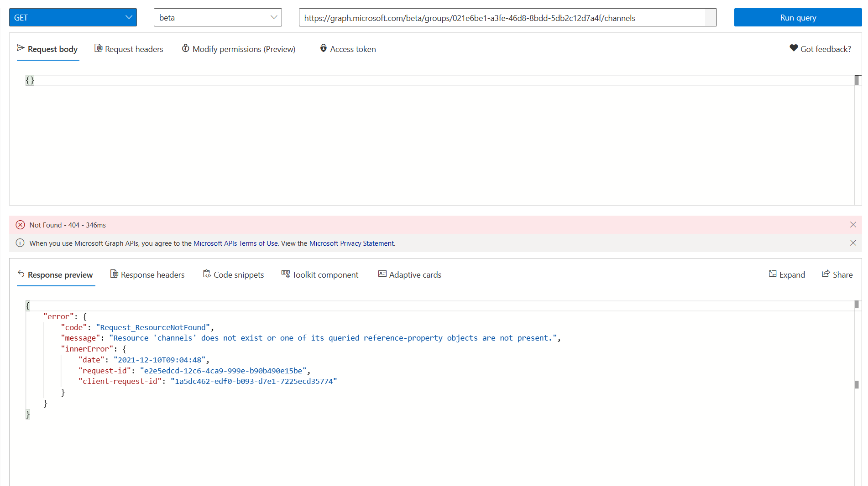Dismiss the Not Found 404 error banner
868x486 pixels.
pyautogui.click(x=853, y=224)
